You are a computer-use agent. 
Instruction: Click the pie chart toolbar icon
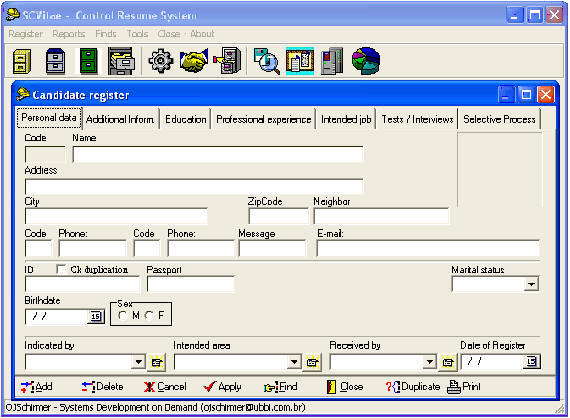coord(366,61)
